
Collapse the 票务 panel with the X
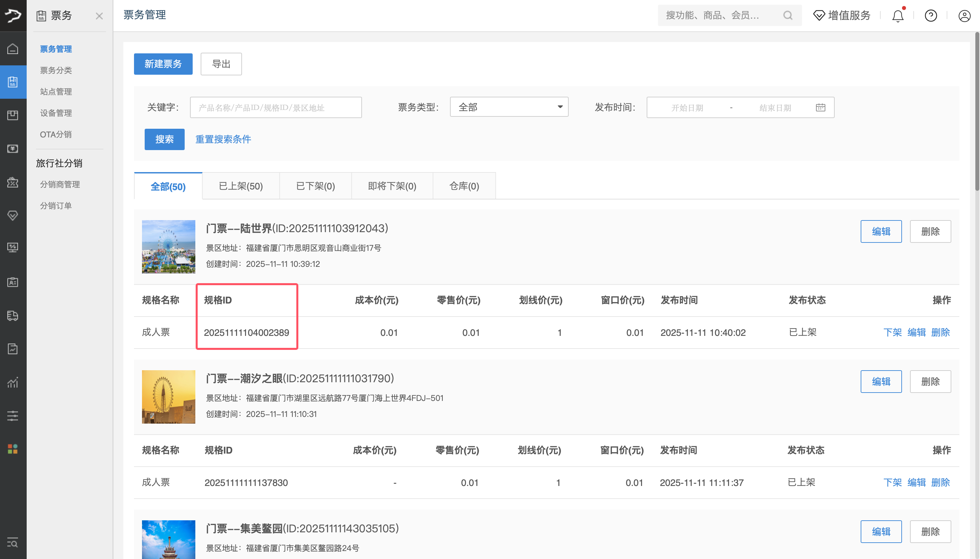[99, 16]
